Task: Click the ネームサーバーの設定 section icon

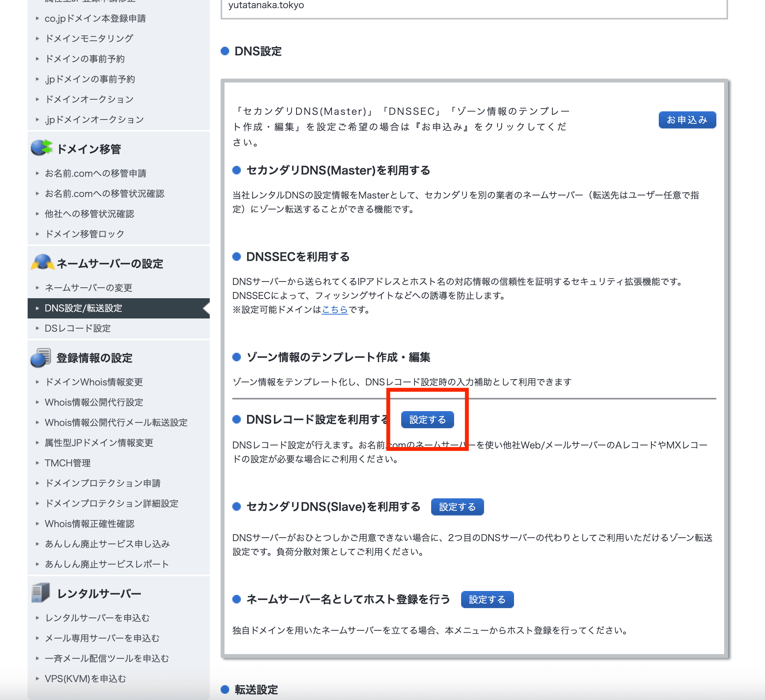Action: coord(42,262)
